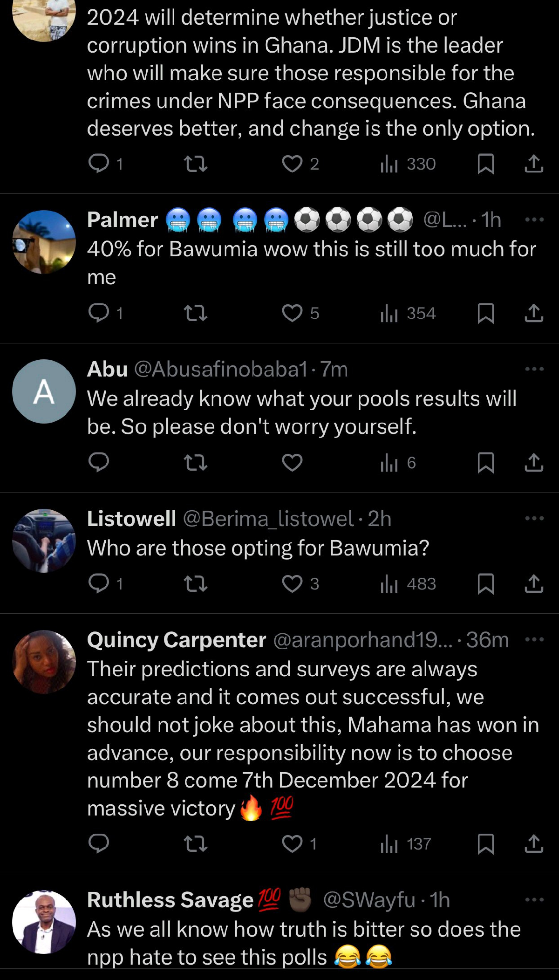Bookmark the JDM justice tweet

486,164
